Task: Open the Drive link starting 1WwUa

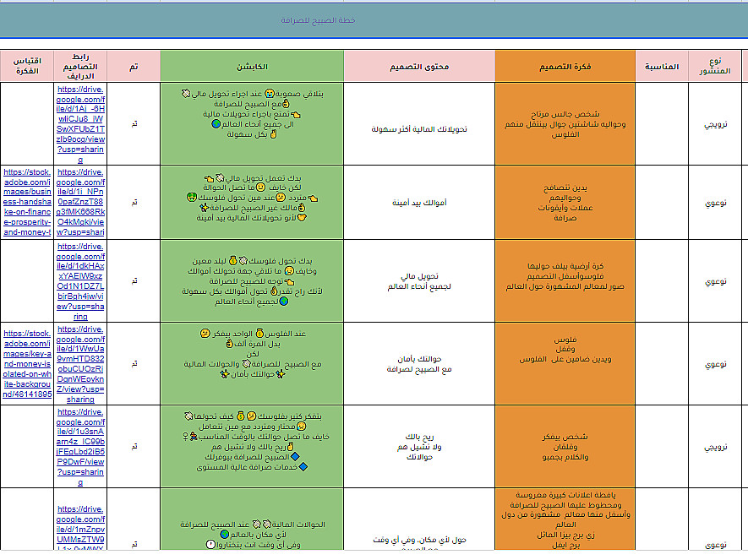Action: click(80, 364)
